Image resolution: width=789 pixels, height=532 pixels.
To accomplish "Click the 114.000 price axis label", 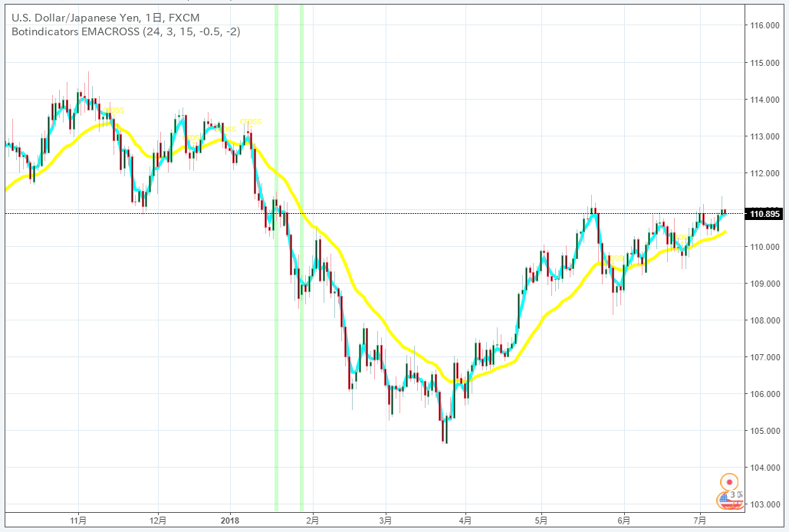I will click(x=765, y=100).
